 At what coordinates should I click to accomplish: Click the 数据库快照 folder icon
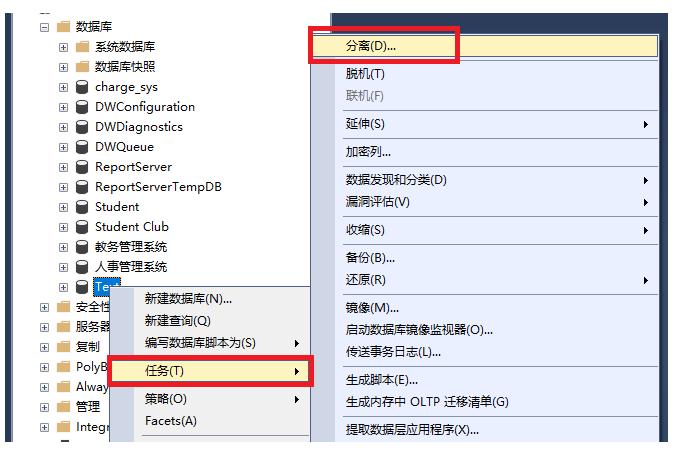coord(82,67)
